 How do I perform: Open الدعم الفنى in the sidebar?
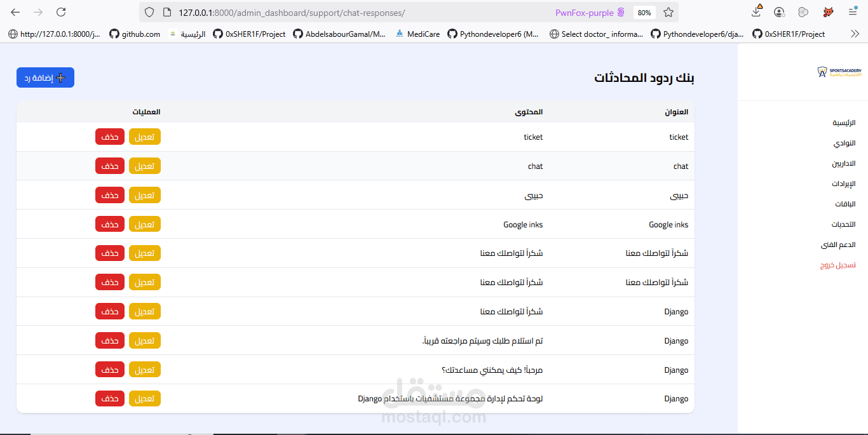coord(838,245)
